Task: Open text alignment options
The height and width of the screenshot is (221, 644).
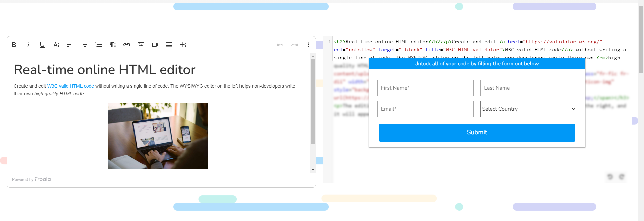Action: pyautogui.click(x=70, y=45)
